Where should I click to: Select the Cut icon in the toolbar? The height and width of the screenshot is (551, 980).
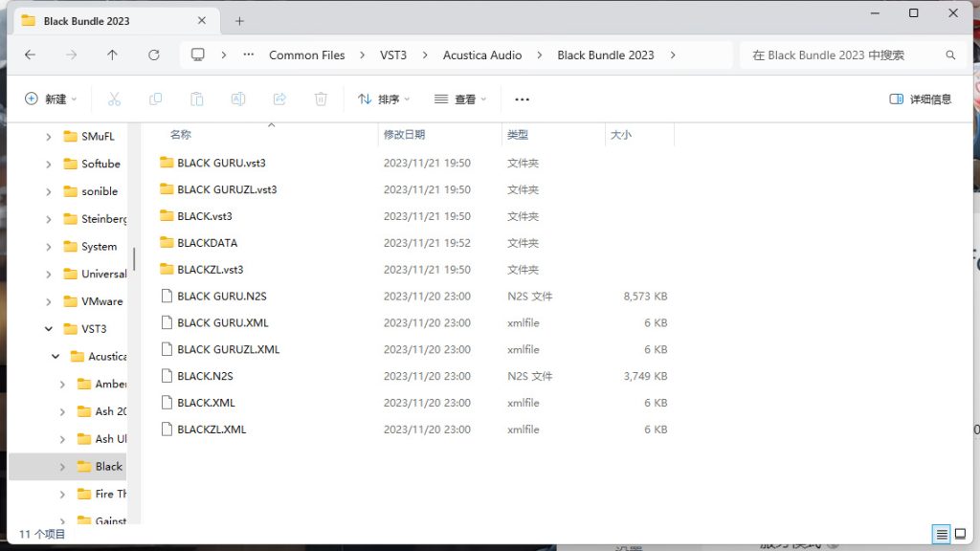[x=114, y=99]
